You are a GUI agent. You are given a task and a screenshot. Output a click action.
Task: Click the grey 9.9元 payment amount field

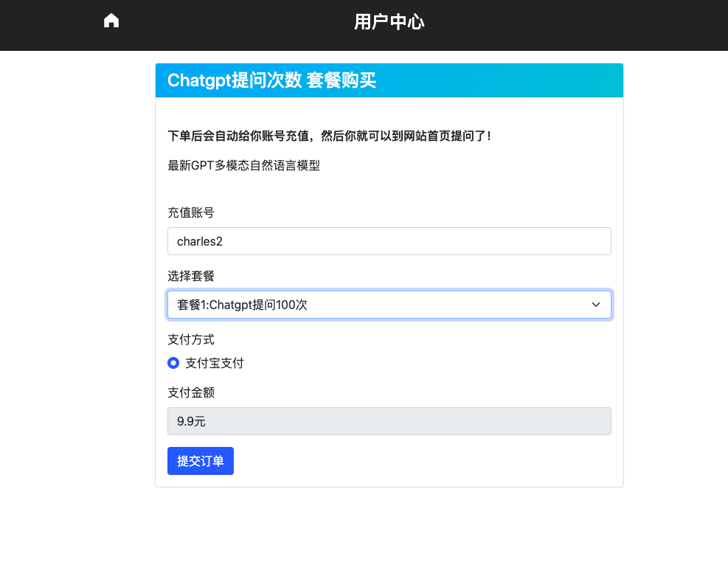pyautogui.click(x=389, y=421)
